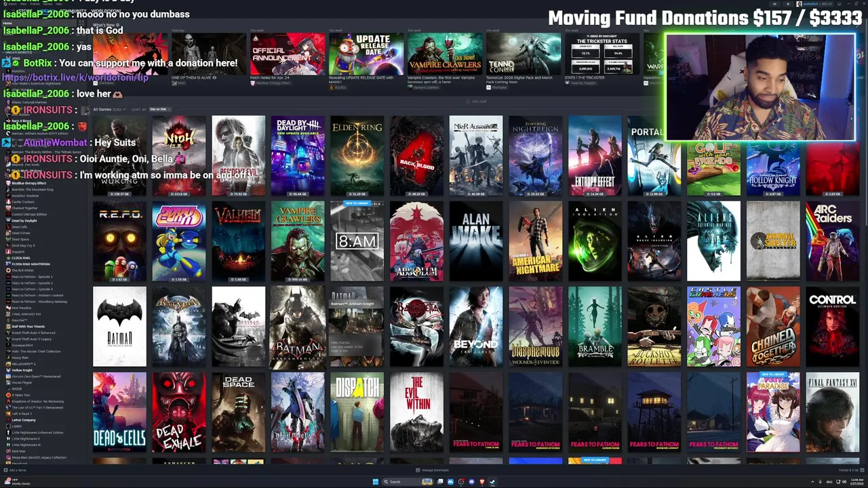Open the Back 4 Blood cover
868x488 pixels.
(x=417, y=156)
